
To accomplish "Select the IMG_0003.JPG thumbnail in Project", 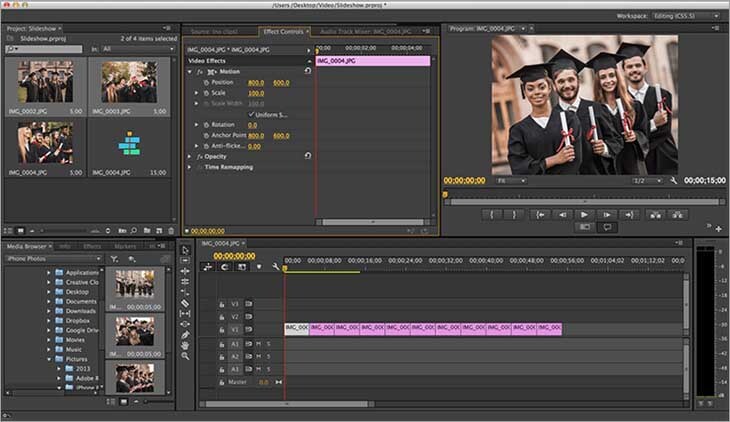I will point(129,82).
